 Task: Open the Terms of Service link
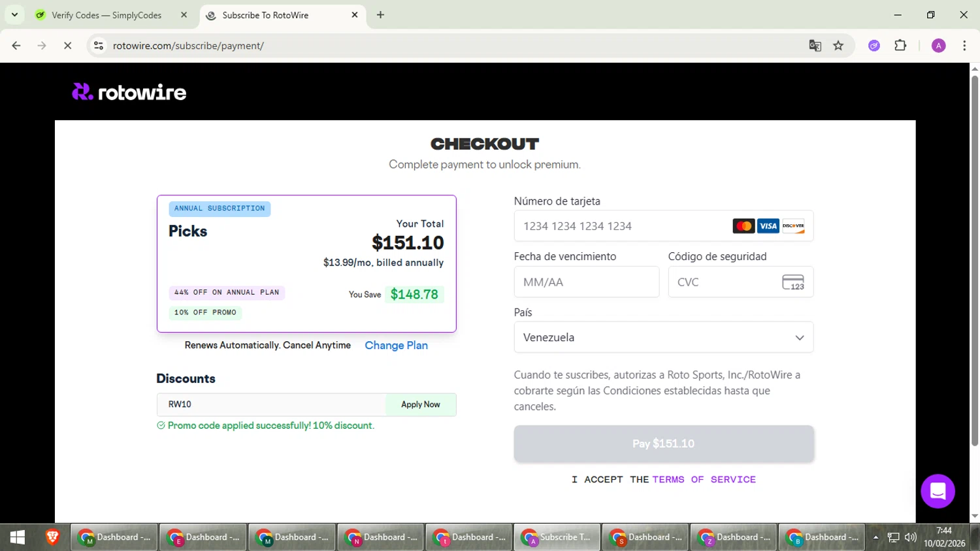pyautogui.click(x=704, y=480)
